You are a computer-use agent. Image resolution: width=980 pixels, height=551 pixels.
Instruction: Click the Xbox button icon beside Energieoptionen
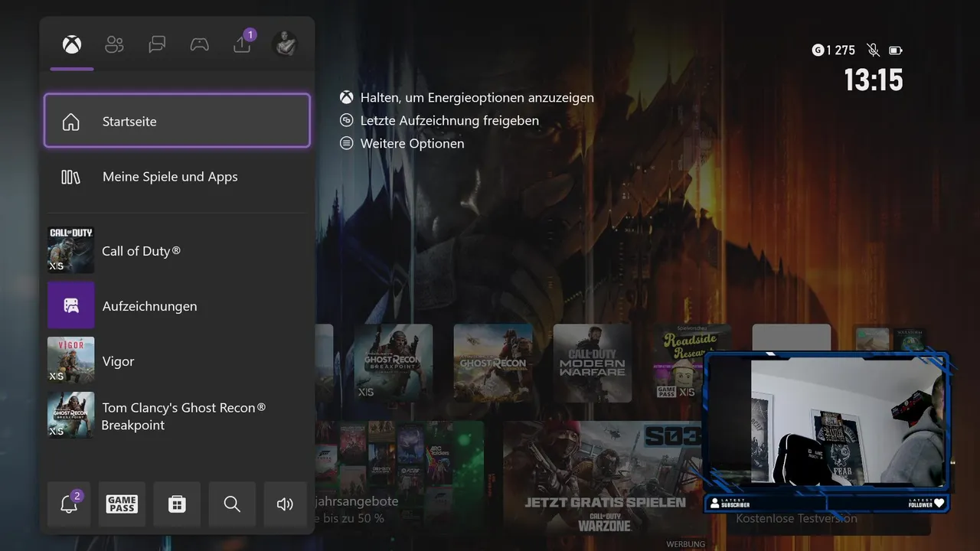[x=347, y=98]
